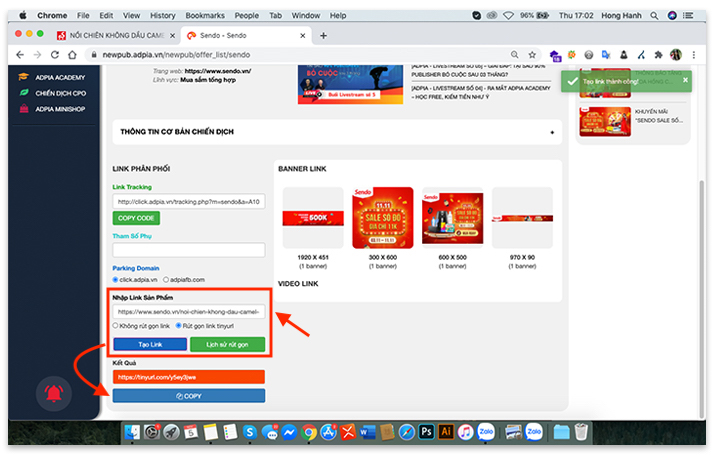714x455 pixels.
Task: Open Safari in the dock
Action: point(406,432)
